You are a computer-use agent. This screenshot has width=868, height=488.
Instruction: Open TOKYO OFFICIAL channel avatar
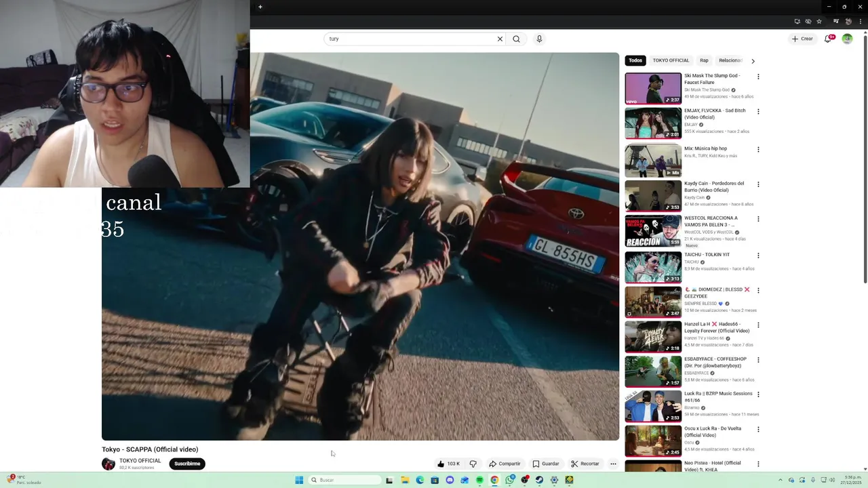(x=108, y=464)
